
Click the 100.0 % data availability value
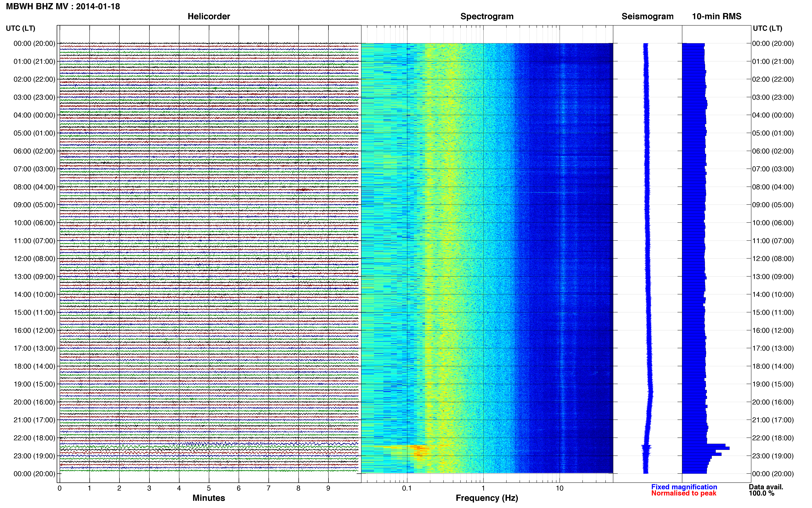pyautogui.click(x=762, y=493)
